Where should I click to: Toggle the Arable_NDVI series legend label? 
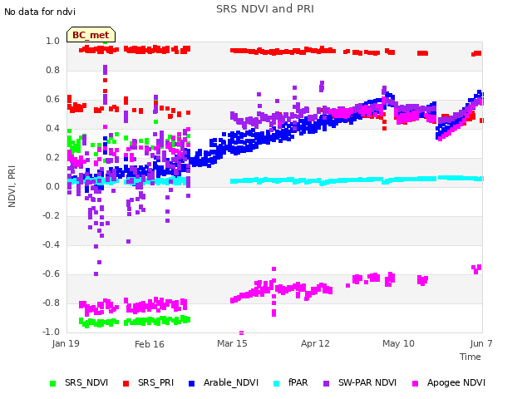pyautogui.click(x=231, y=382)
